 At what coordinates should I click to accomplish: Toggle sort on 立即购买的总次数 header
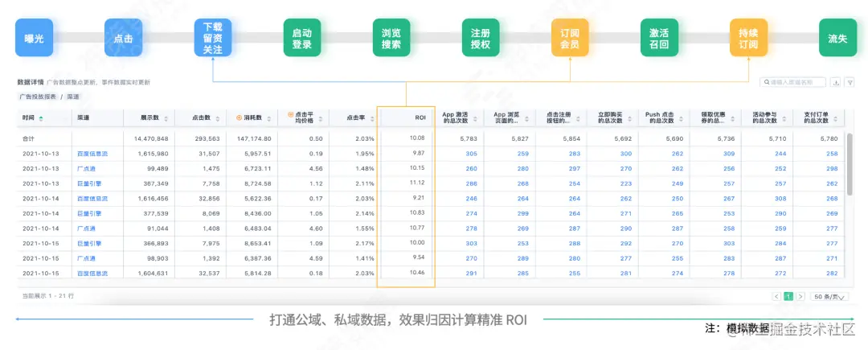pos(628,118)
